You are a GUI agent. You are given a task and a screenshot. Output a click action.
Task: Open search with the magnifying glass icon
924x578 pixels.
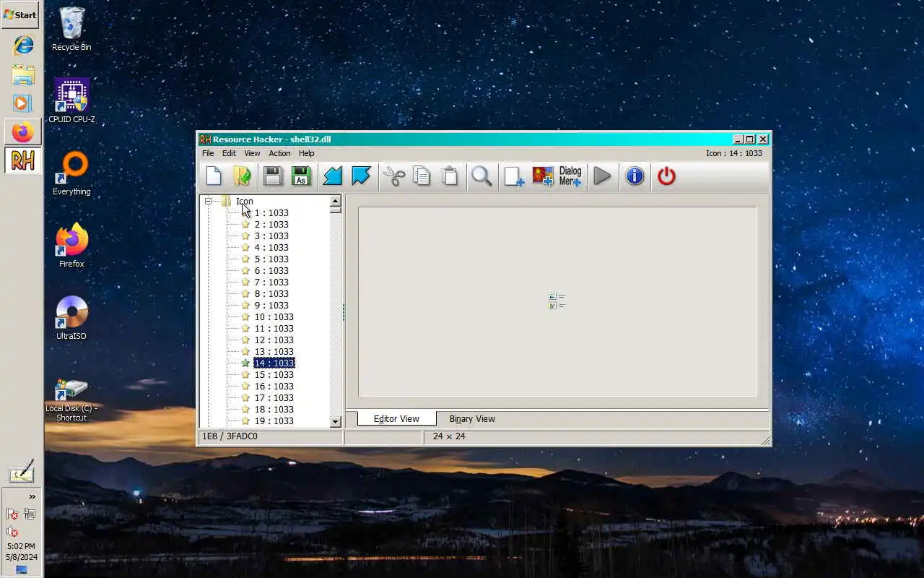pyautogui.click(x=481, y=176)
